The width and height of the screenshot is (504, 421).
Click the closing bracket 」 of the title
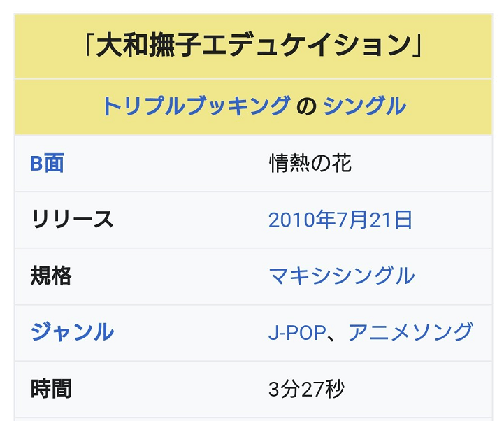[417, 45]
